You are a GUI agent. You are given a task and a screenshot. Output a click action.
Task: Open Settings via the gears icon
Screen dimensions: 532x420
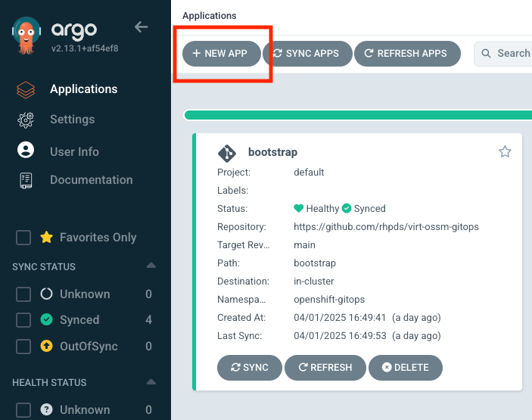coord(26,120)
